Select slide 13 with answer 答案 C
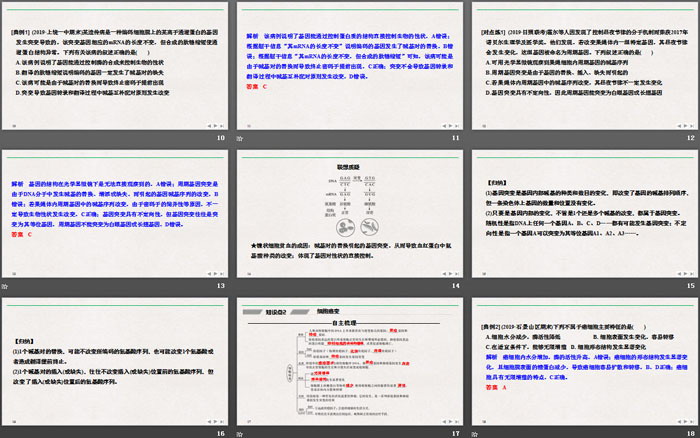Viewport: 700px width, 438px height. (115, 212)
